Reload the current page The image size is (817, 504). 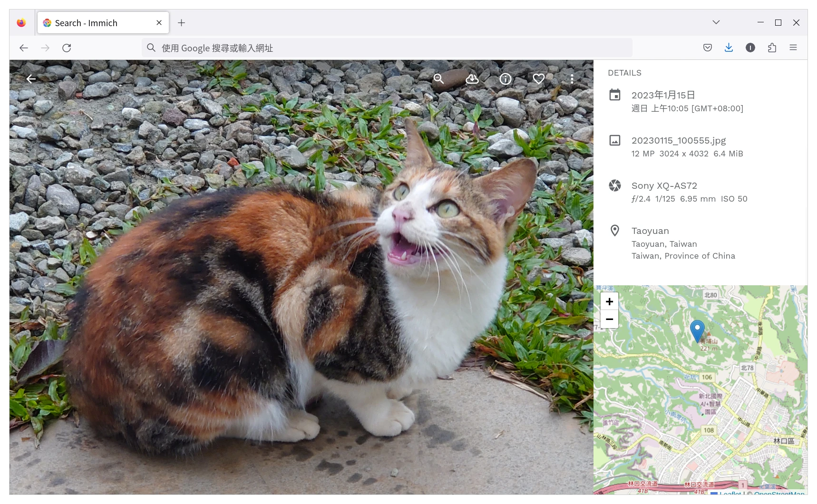[67, 48]
